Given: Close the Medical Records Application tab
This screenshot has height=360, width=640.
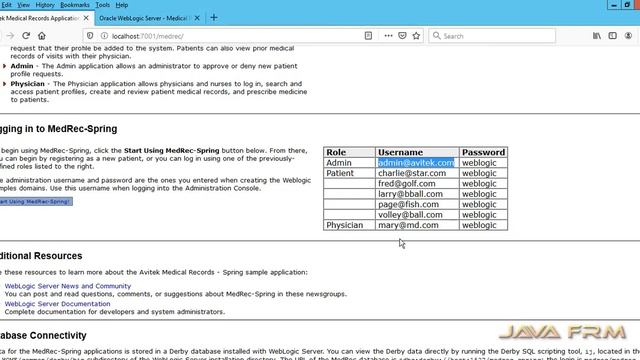Looking at the screenshot, I should pos(86,18).
